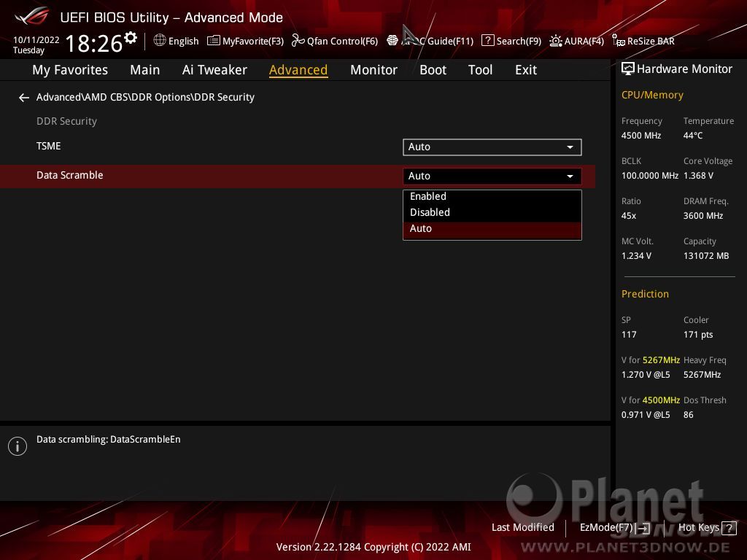
Task: Click the info icon beside the help text
Action: pos(18,446)
